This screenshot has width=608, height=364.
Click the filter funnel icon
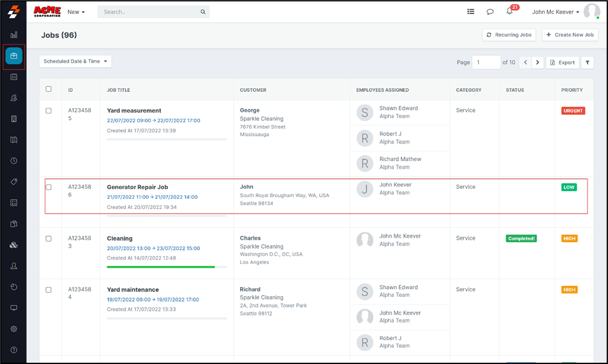coord(588,63)
